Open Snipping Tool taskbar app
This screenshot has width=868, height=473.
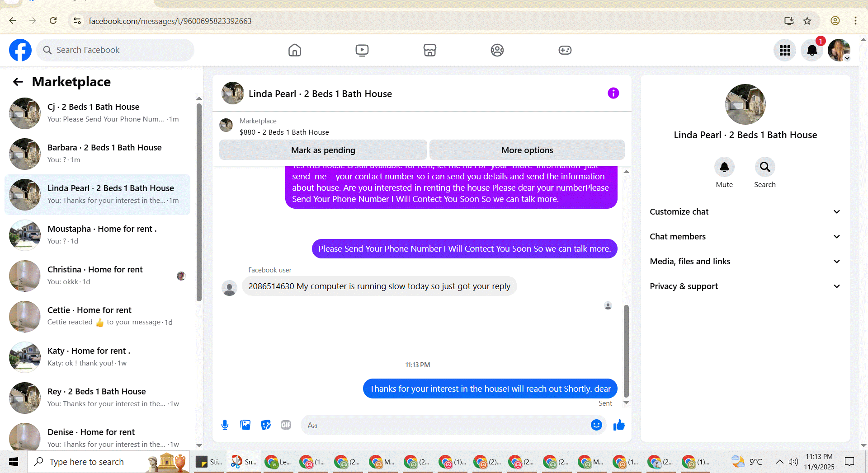[244, 462]
